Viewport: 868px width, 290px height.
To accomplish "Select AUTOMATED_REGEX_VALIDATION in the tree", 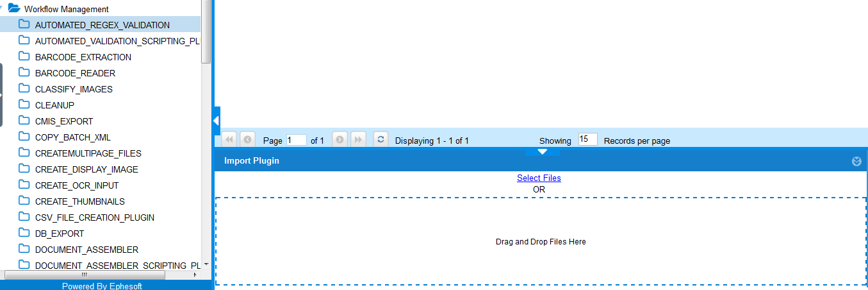I will 101,25.
